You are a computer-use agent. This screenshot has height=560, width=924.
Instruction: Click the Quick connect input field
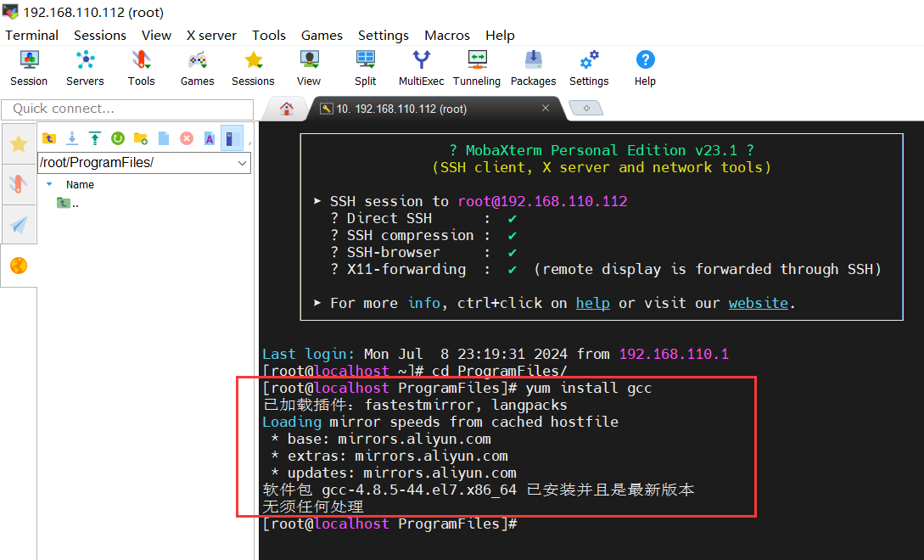pos(127,109)
